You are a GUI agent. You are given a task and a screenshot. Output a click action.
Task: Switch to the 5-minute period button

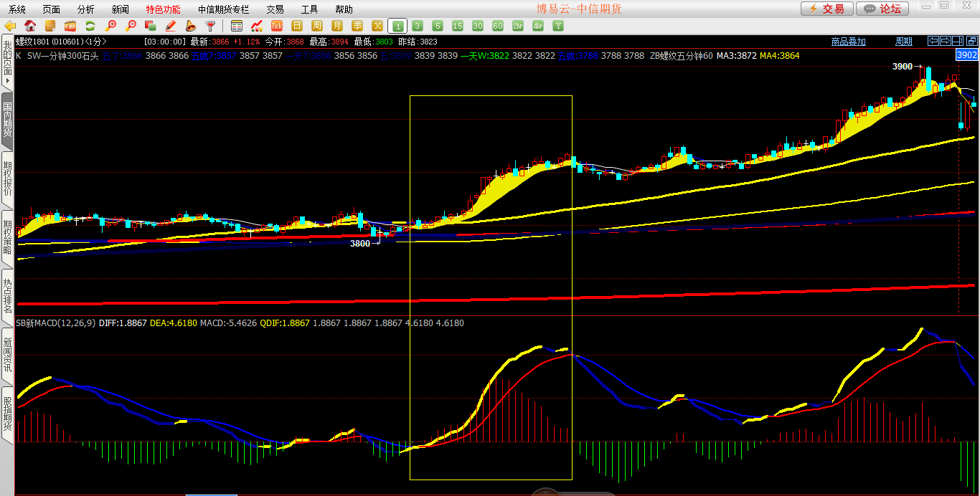(x=438, y=26)
